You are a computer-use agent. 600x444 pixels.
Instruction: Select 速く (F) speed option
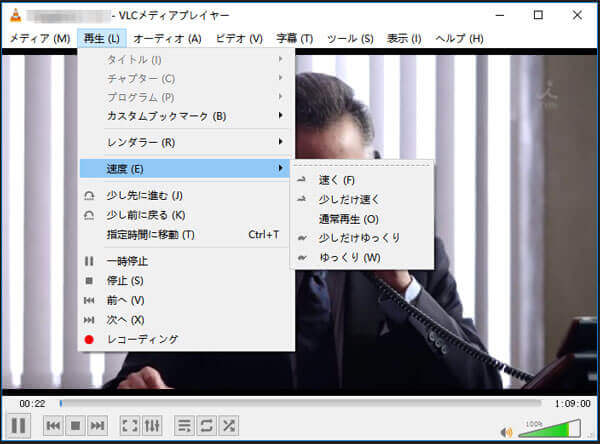(x=363, y=180)
